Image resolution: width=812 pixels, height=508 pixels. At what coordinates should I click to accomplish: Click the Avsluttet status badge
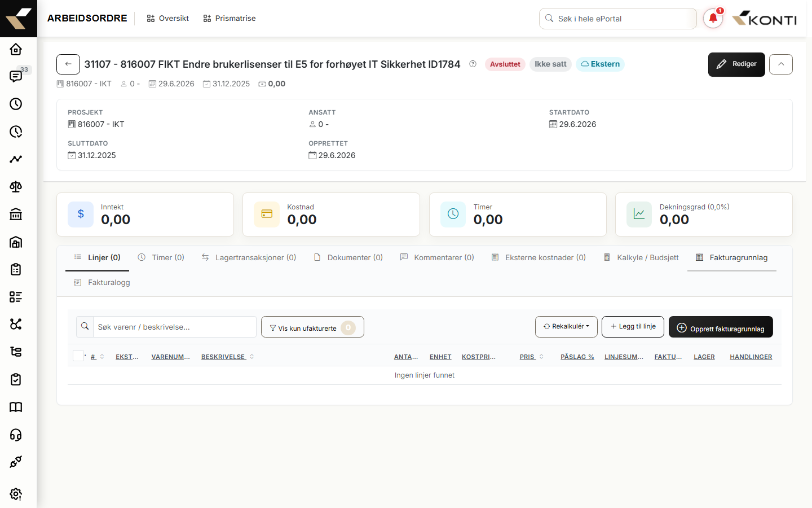505,64
